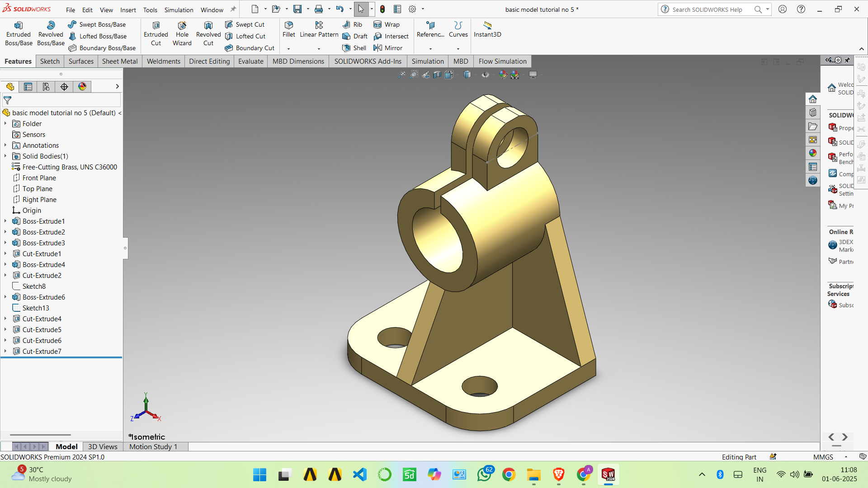Screen dimensions: 868x488
Task: Click the Rib feature tool
Action: [353, 24]
